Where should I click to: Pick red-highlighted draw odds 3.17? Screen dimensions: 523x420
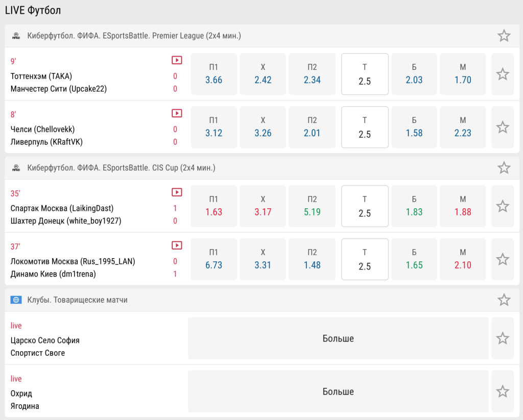(263, 206)
